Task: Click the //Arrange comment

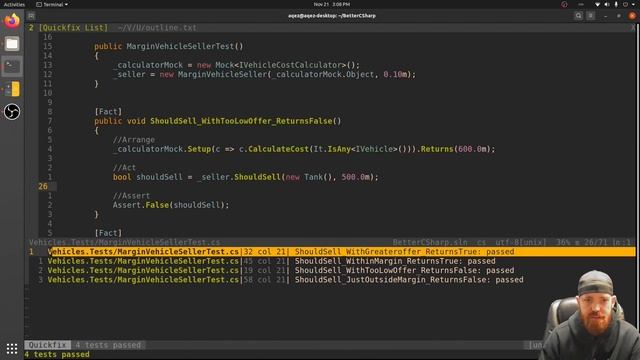Action: [x=134, y=140]
